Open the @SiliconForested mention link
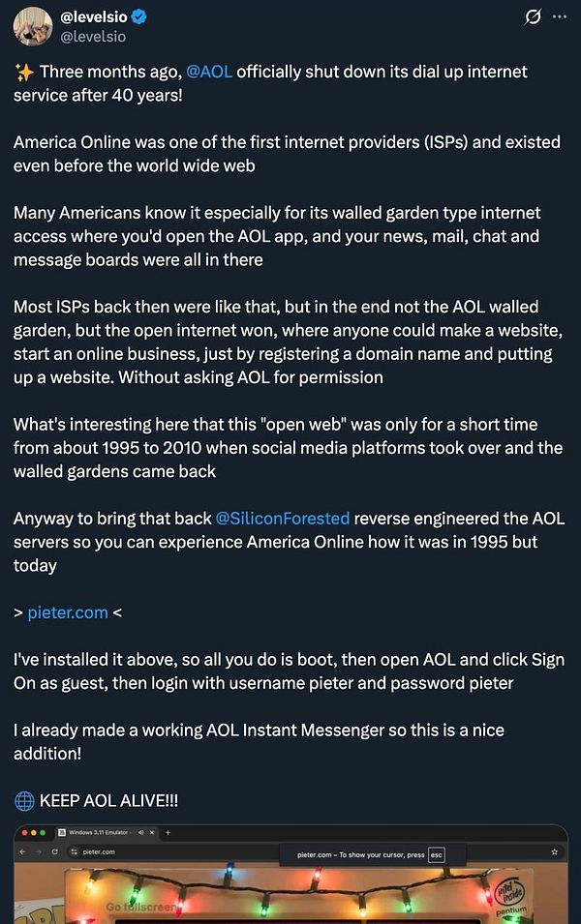581x924 pixels. (283, 519)
